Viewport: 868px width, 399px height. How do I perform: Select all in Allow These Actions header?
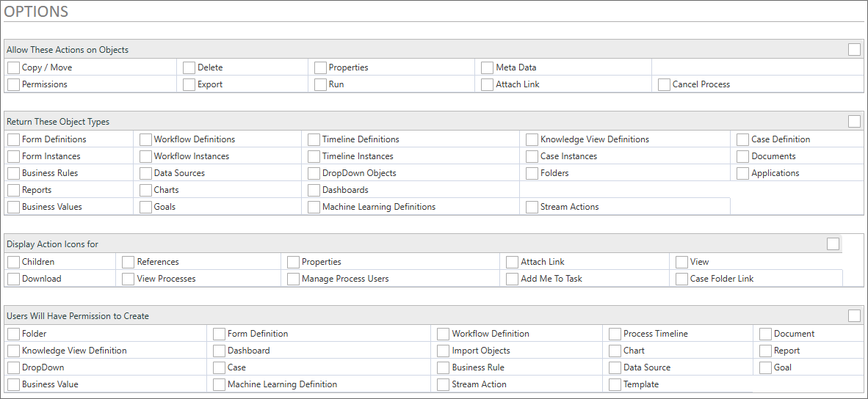tap(854, 50)
